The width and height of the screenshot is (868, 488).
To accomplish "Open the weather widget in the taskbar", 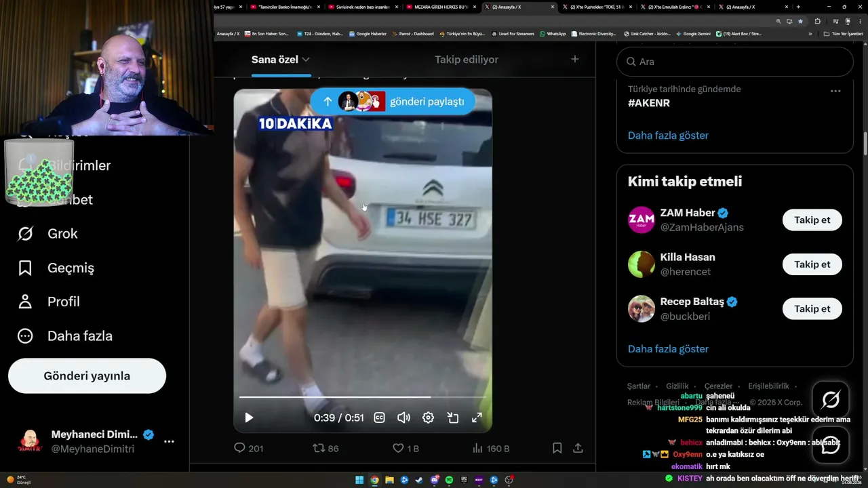I will [19, 480].
